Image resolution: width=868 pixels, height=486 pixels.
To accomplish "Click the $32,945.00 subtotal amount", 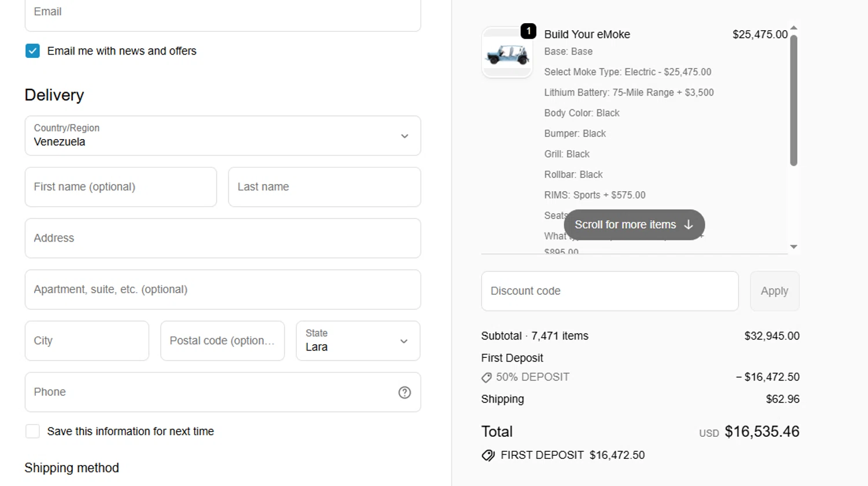I will pyautogui.click(x=772, y=336).
